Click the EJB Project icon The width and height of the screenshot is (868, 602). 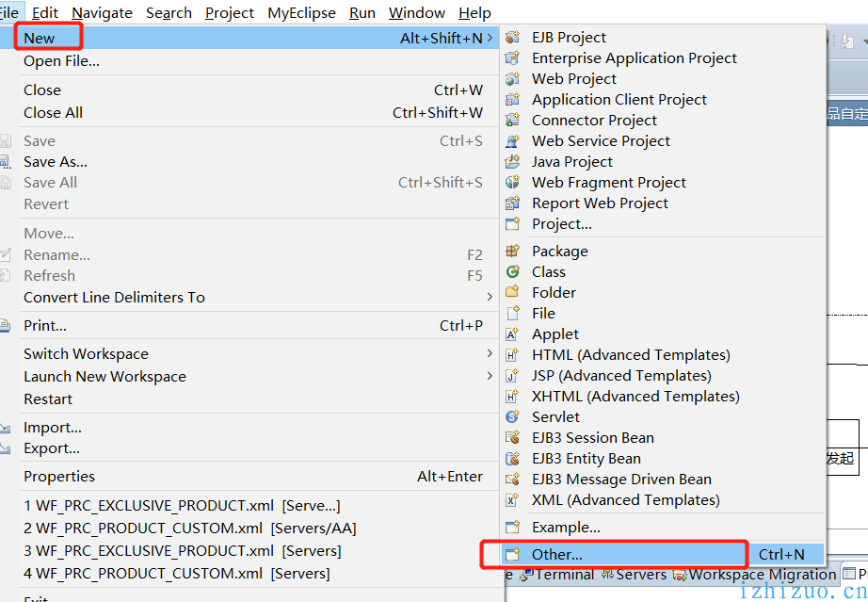pos(512,37)
